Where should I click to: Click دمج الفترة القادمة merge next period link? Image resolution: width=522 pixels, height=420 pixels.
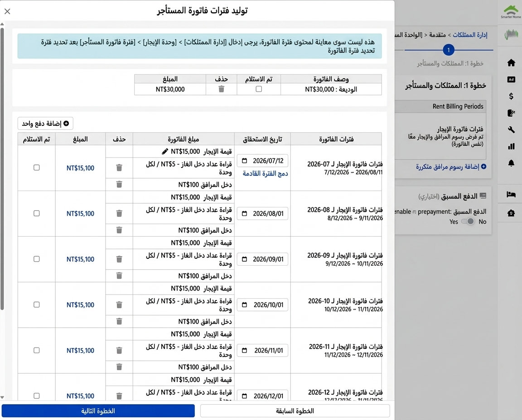[x=265, y=173]
